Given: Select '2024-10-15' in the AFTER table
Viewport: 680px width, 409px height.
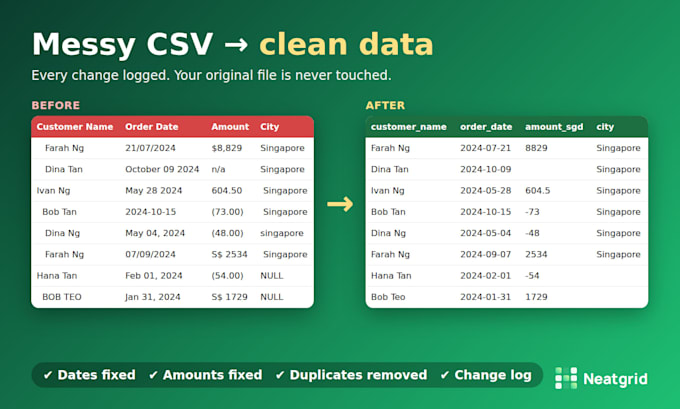Looking at the screenshot, I should (x=485, y=212).
